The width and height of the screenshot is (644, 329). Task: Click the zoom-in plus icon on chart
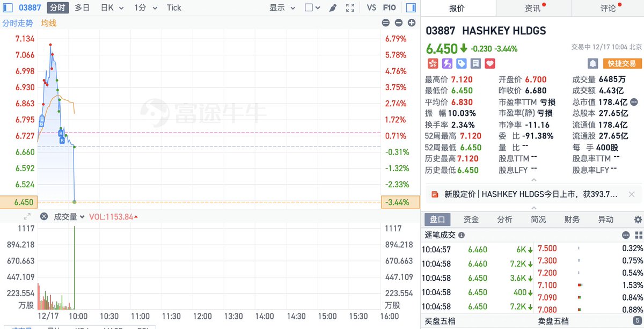click(412, 23)
